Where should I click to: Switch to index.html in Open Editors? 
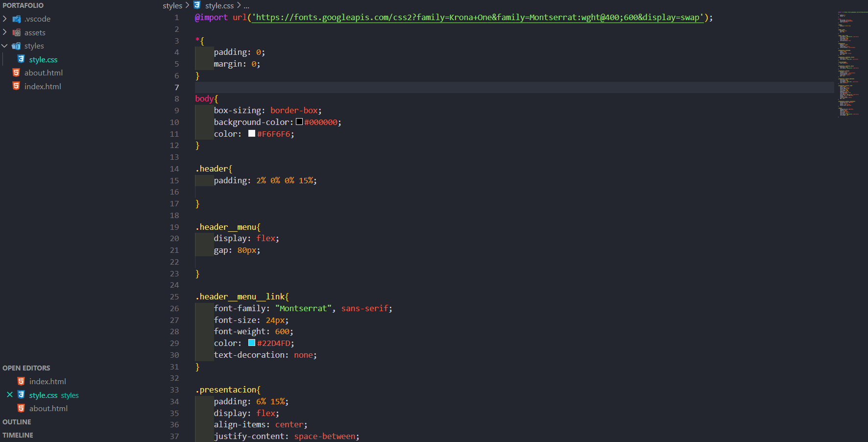point(48,382)
